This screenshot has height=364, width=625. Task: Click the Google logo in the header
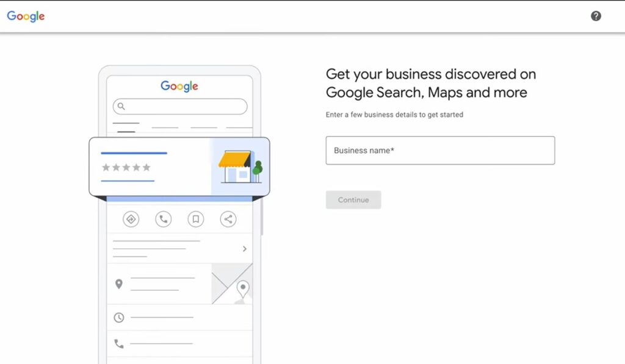click(x=26, y=16)
